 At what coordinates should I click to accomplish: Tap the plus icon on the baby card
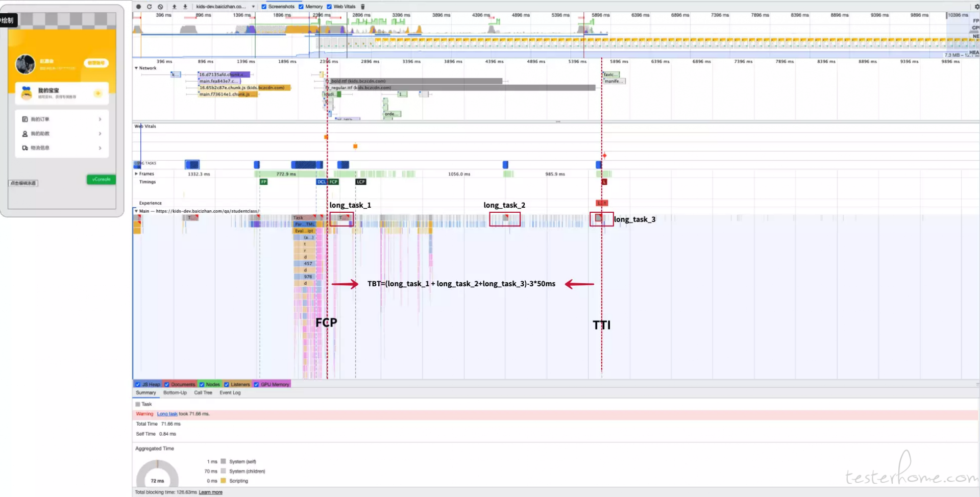tap(98, 93)
